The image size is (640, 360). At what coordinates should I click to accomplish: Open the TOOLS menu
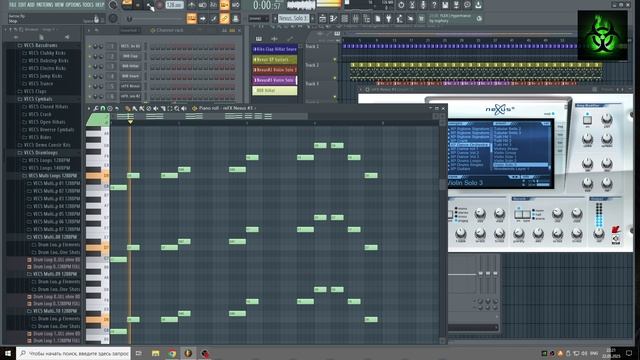point(88,5)
